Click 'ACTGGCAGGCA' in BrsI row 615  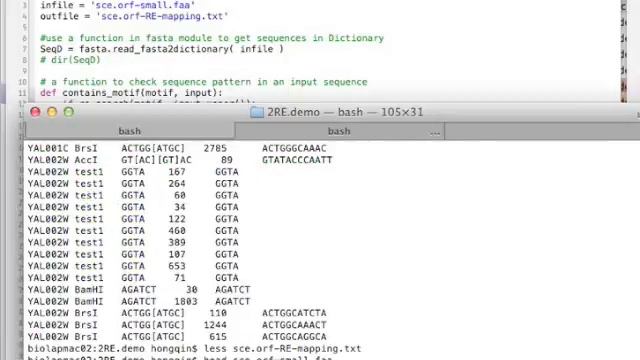point(294,337)
